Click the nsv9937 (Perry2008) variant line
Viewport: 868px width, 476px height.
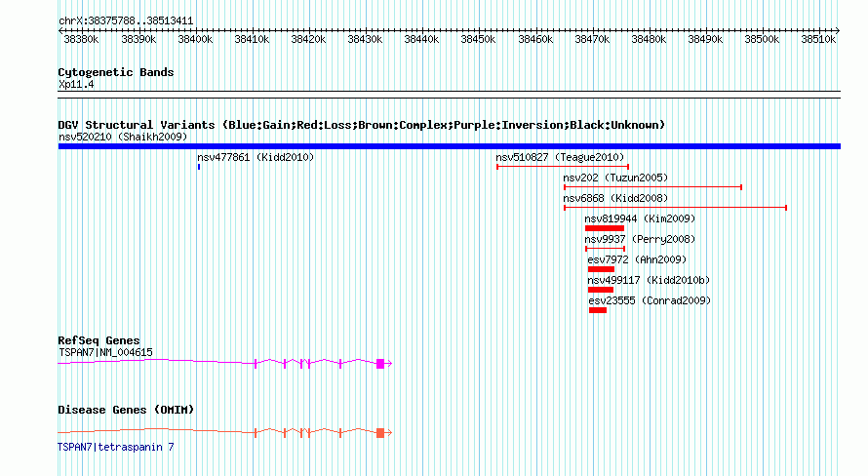(x=605, y=249)
